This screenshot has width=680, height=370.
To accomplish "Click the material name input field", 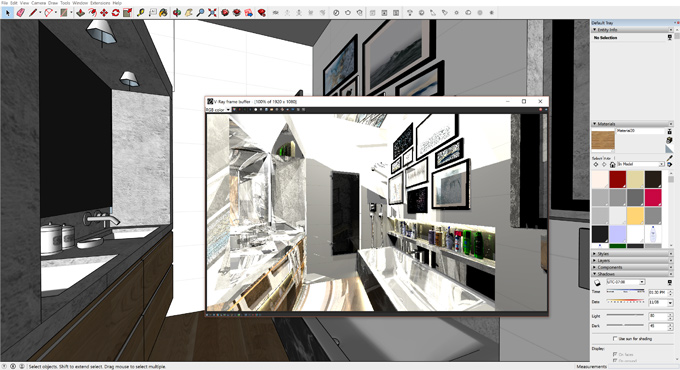I will [640, 131].
